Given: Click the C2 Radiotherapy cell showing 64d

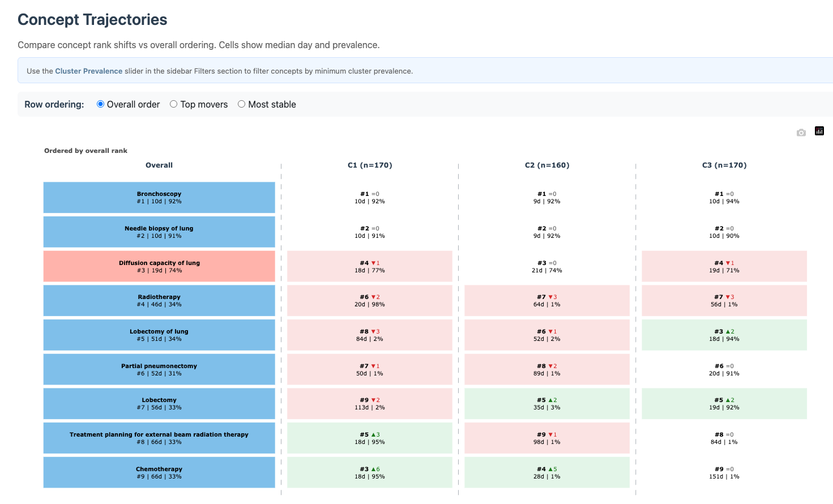Looking at the screenshot, I should [x=547, y=301].
